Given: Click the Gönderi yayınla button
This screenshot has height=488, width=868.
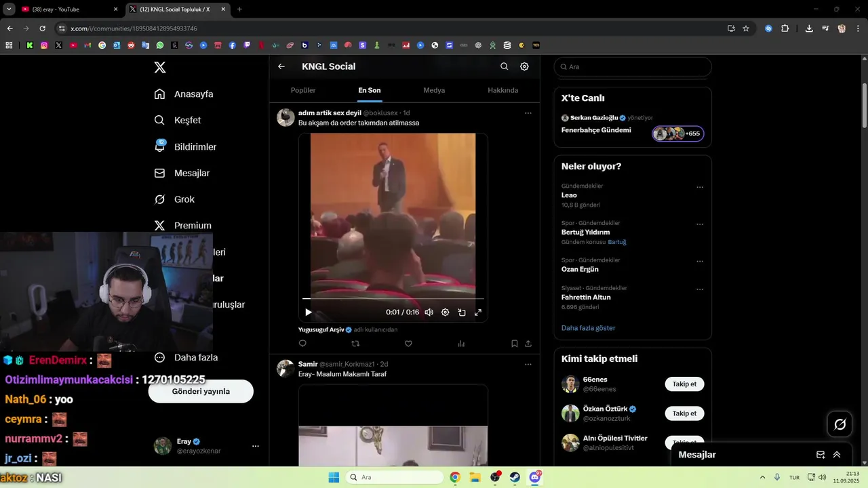Looking at the screenshot, I should coord(201,391).
